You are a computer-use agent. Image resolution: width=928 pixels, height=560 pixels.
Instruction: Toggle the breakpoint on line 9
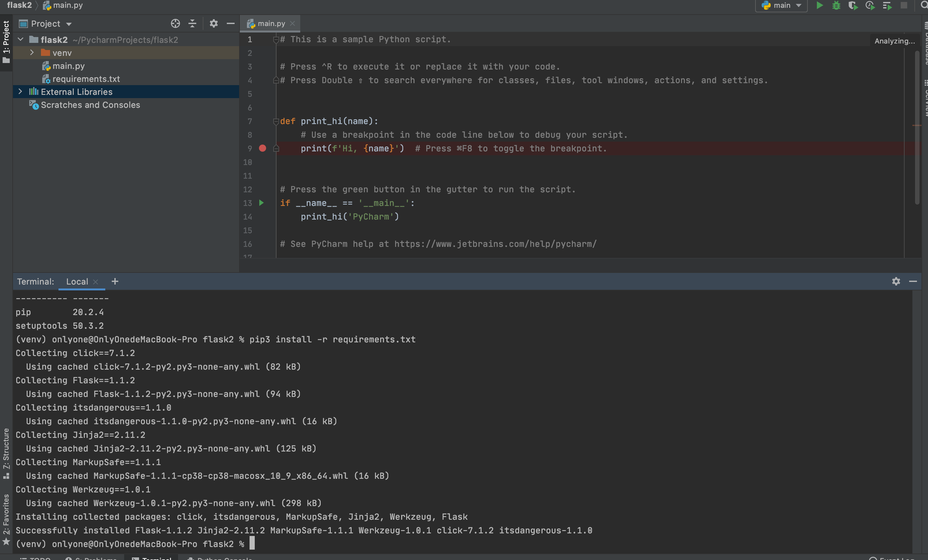click(x=263, y=148)
